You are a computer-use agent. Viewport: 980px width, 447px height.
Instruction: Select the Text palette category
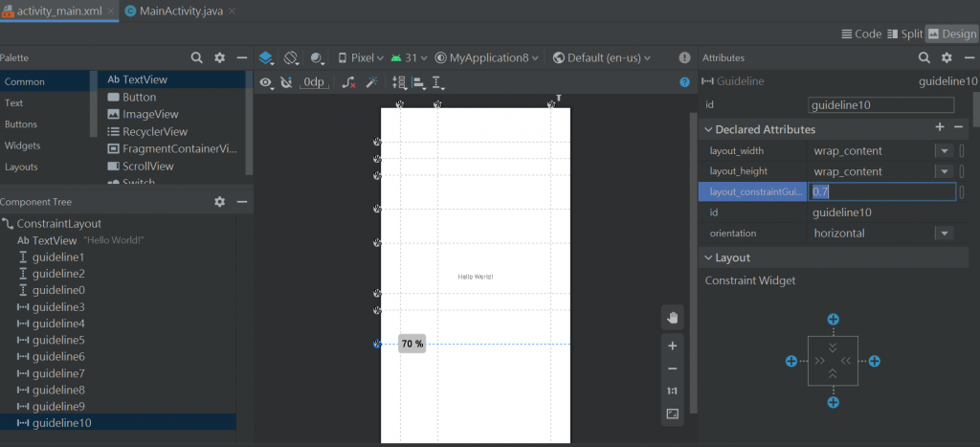(x=13, y=103)
